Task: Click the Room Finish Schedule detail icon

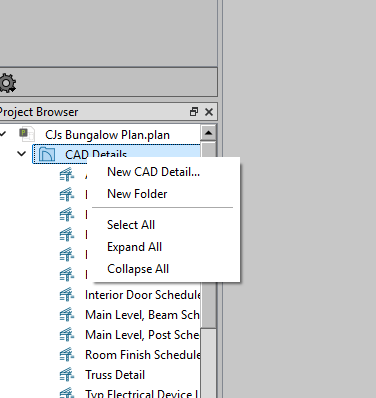Action: click(x=67, y=355)
